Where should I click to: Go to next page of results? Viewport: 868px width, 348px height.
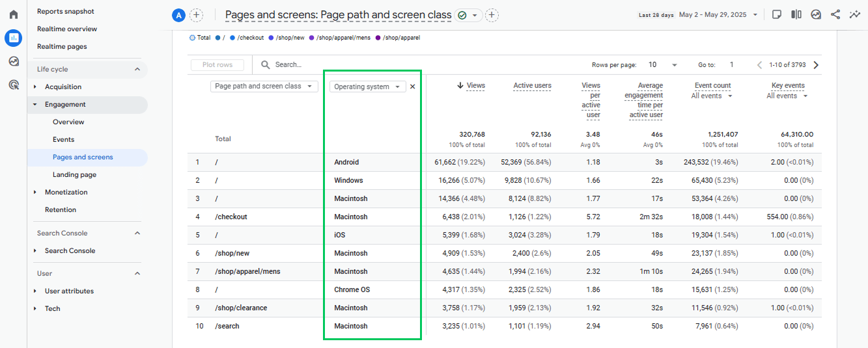point(816,65)
